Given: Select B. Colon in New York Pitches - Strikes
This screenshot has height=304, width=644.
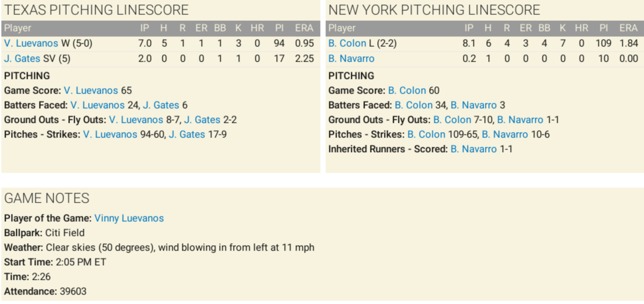Looking at the screenshot, I should click(x=426, y=134).
